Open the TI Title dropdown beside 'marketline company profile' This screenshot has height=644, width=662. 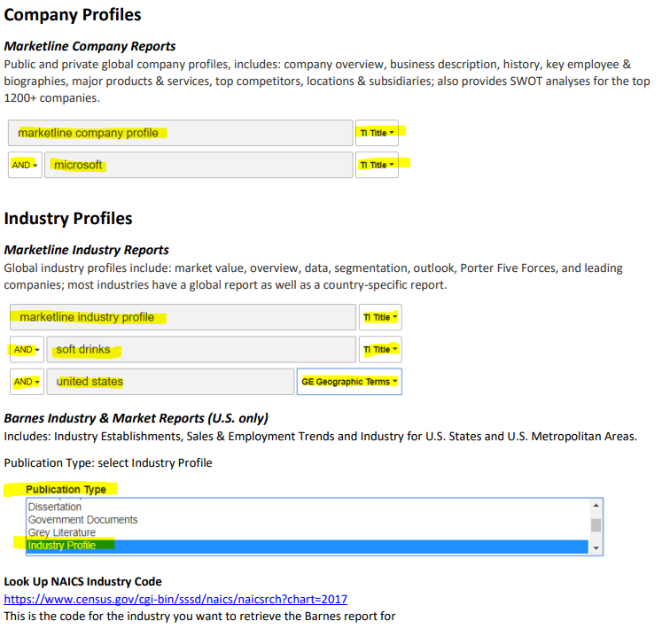[x=377, y=133]
